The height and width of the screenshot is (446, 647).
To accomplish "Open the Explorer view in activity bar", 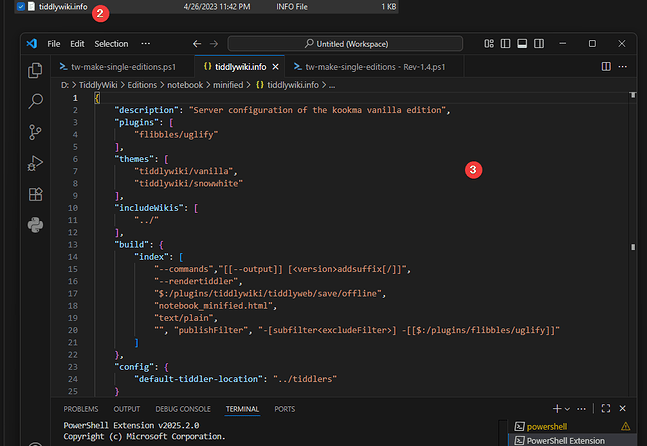I will point(35,71).
